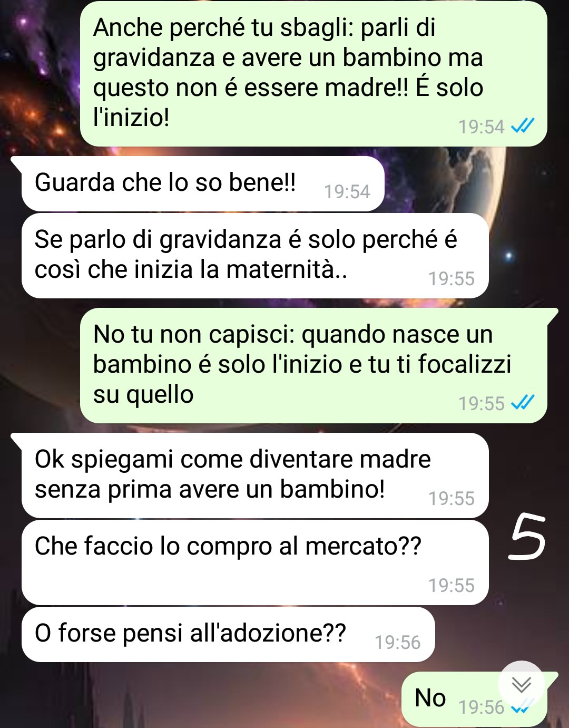Select the message 'O forse pensi all'adozione??'

pos(228,634)
